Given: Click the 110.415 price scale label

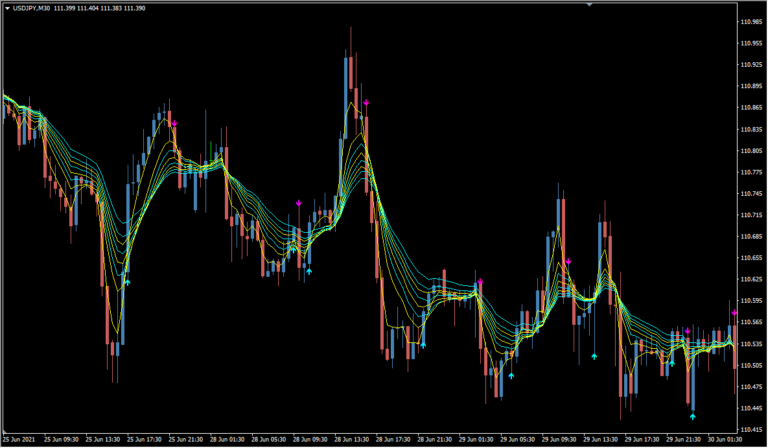Looking at the screenshot, I should coord(750,430).
